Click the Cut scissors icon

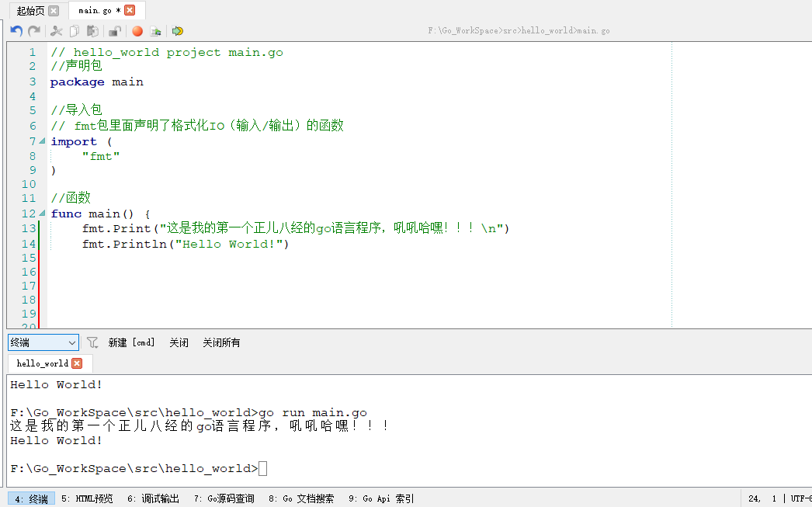point(56,31)
